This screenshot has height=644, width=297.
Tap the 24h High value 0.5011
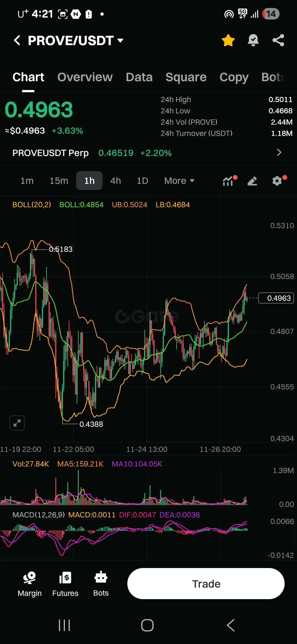280,100
